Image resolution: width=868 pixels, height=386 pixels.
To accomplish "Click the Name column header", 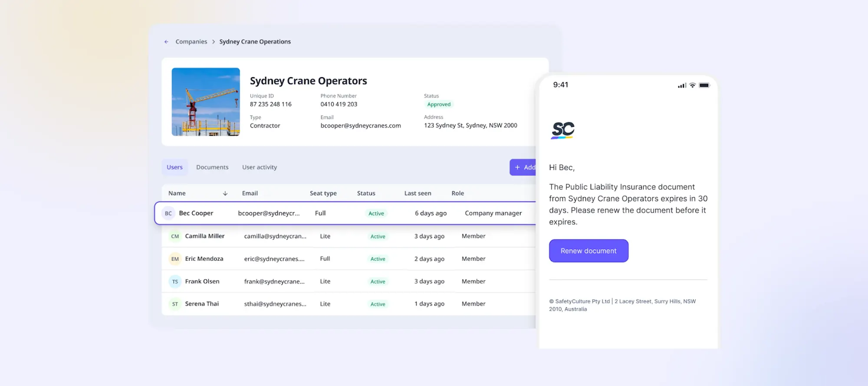I will point(177,193).
